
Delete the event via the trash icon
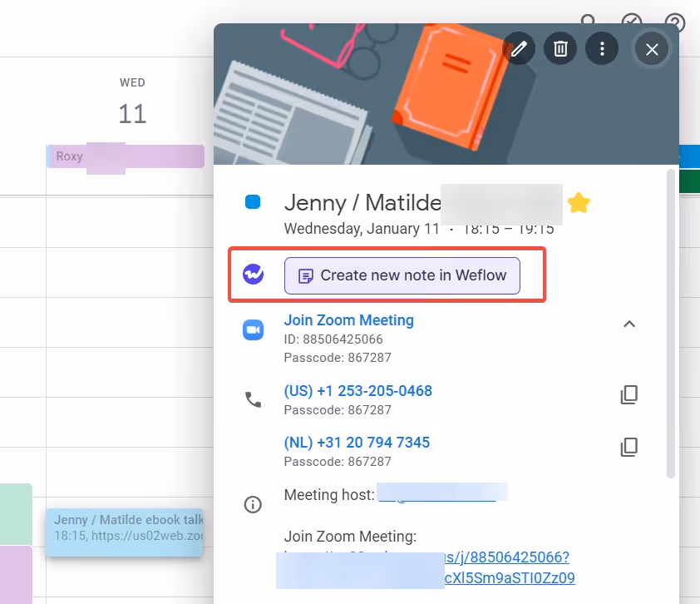tap(560, 48)
